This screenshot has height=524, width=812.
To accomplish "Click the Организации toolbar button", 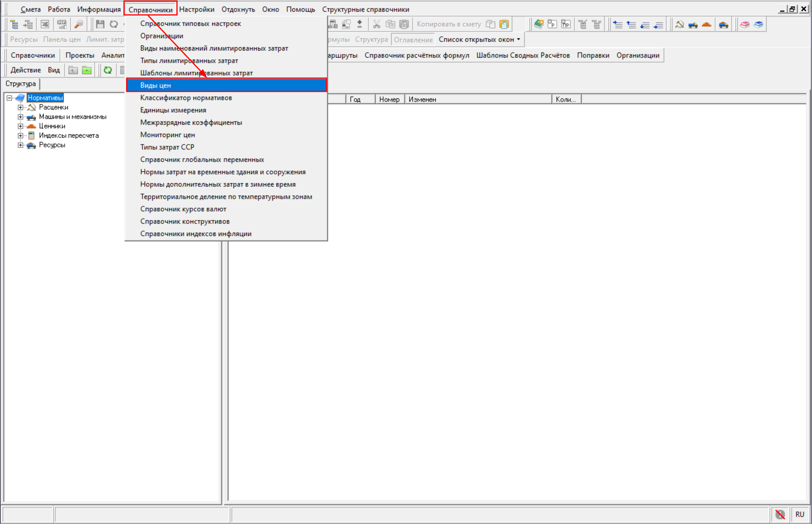I will (x=638, y=55).
